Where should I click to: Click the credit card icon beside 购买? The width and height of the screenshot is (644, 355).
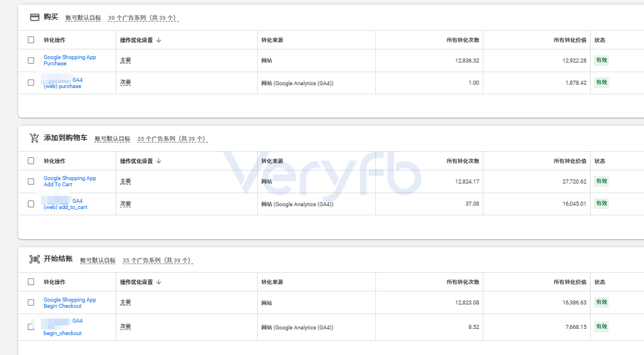35,17
